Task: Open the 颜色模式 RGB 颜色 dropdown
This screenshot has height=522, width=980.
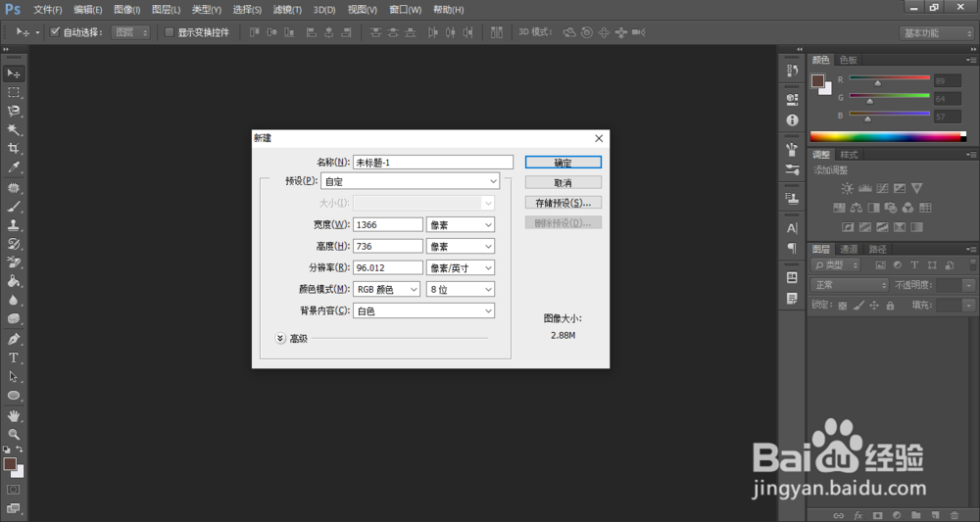Action: [386, 289]
